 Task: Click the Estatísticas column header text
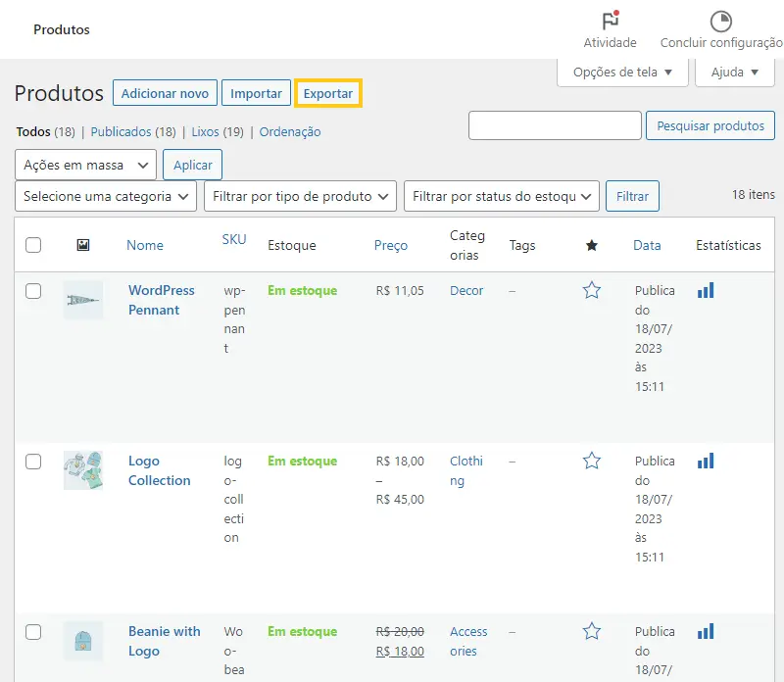tap(728, 245)
